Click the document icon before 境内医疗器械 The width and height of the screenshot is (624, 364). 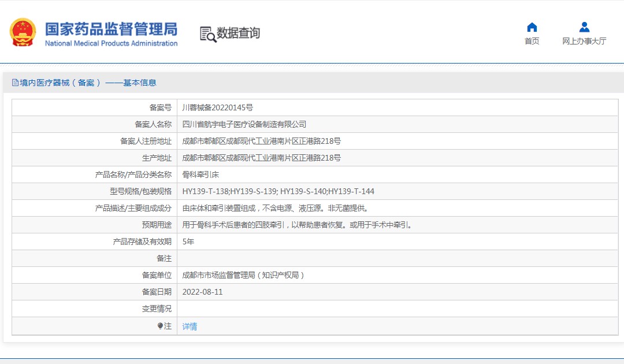[x=15, y=83]
